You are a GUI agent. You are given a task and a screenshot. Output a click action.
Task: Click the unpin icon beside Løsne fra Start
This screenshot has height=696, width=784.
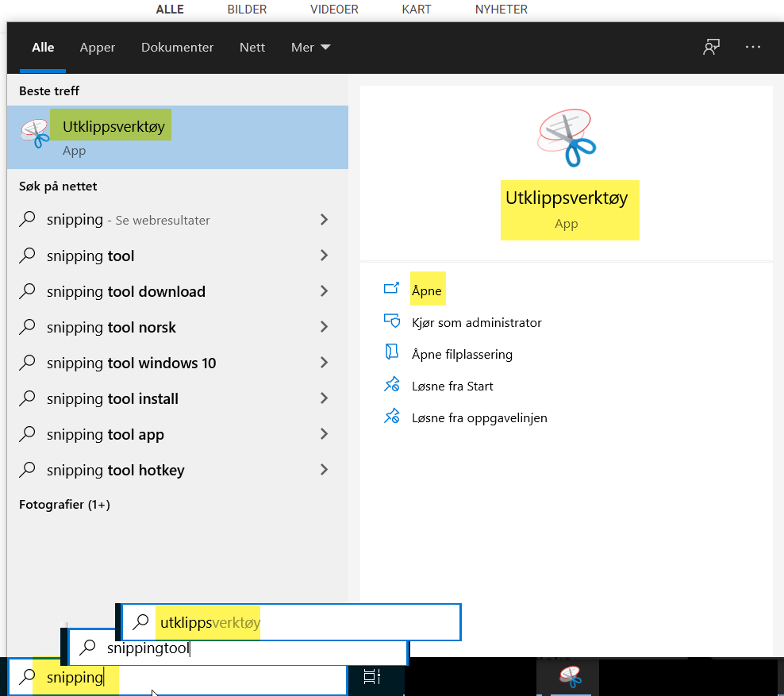(x=391, y=384)
